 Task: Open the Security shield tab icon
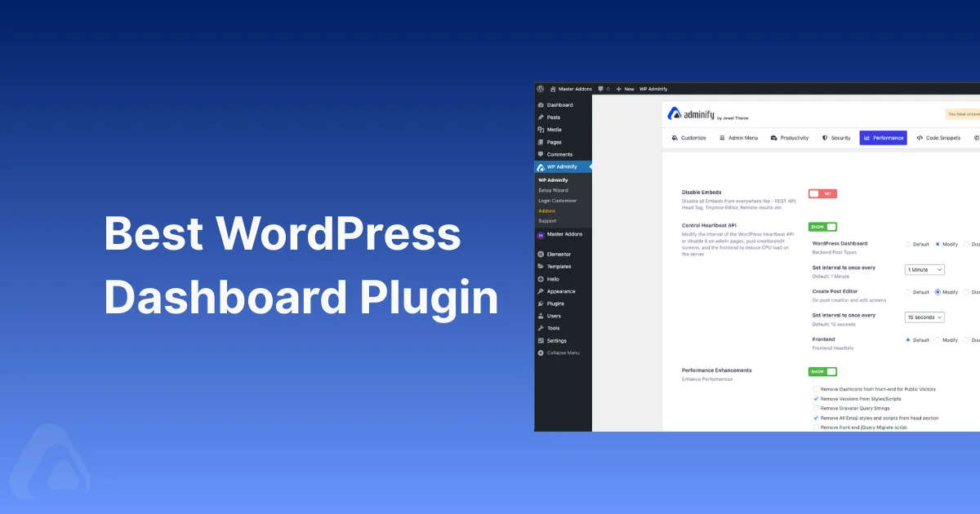coord(825,138)
